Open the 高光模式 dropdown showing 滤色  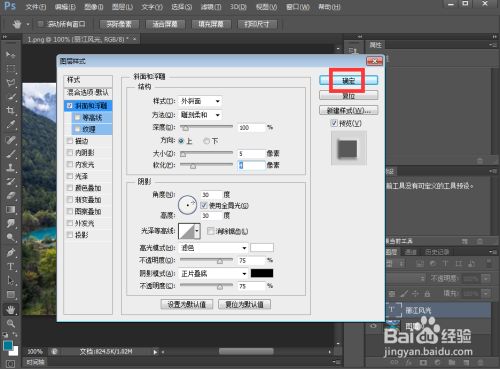(x=213, y=248)
